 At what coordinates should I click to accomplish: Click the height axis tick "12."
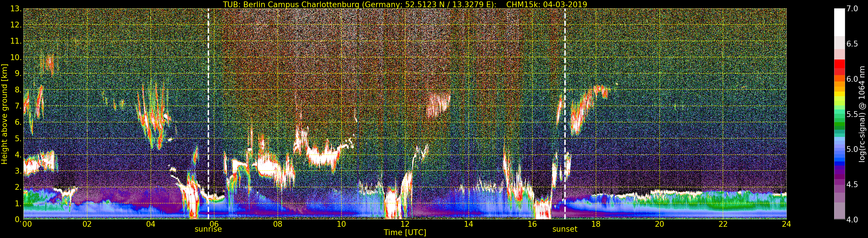(16, 25)
